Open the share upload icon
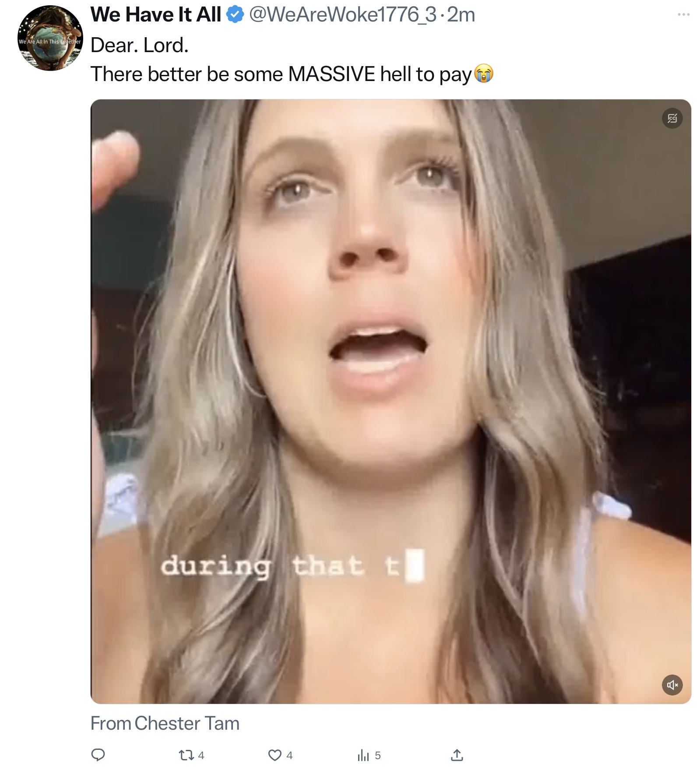700x770 pixels. click(457, 755)
